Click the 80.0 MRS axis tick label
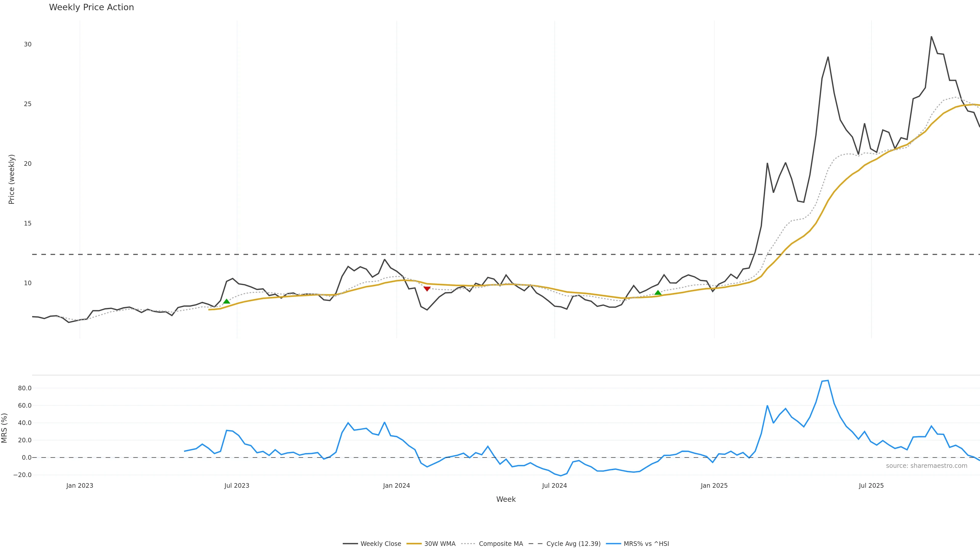This screenshot has height=551, width=980. [x=25, y=388]
